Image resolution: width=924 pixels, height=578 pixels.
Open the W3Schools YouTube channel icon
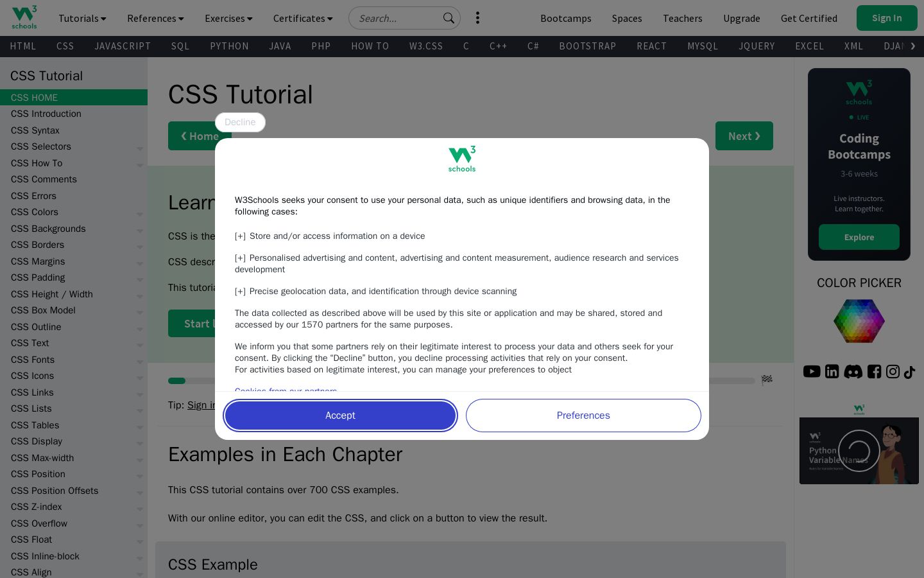tap(812, 371)
